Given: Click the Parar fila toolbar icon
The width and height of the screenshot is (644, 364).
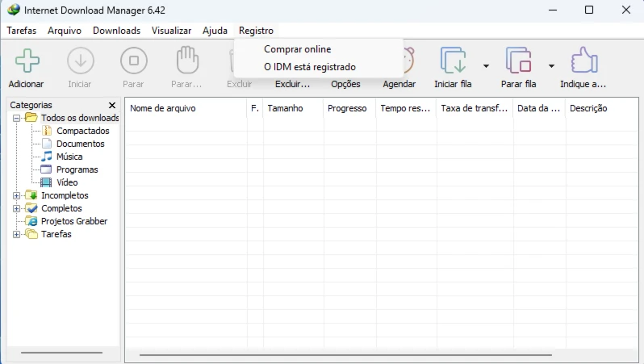Looking at the screenshot, I should click(x=518, y=61).
